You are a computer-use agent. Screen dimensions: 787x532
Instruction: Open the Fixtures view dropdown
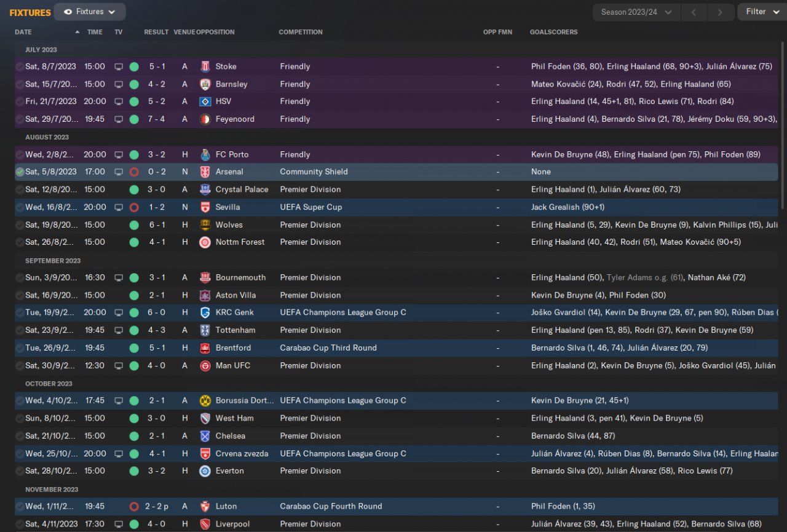[90, 12]
